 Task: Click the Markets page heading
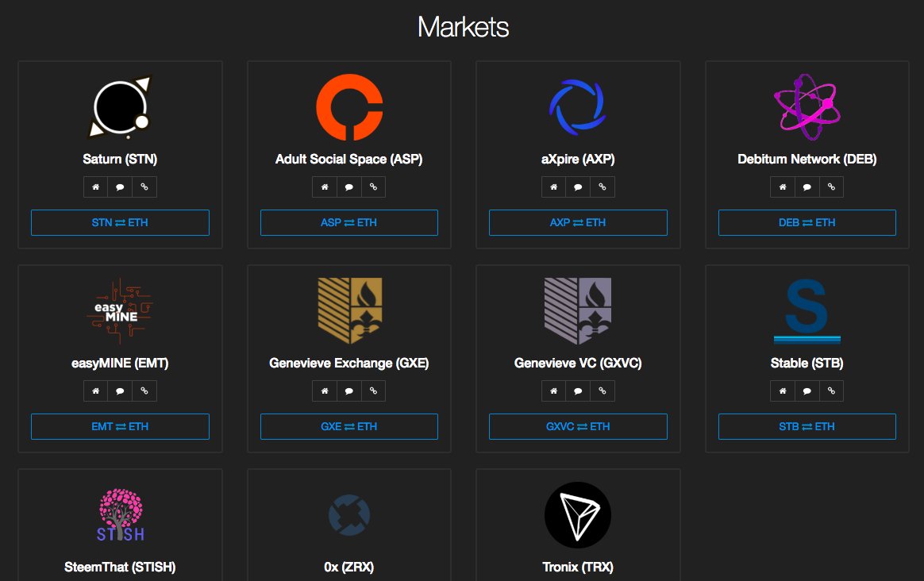click(x=463, y=27)
